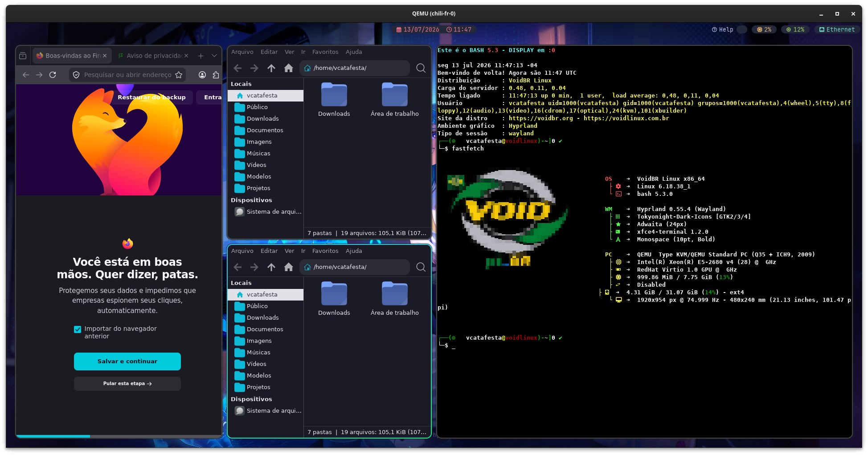Click the 2% CPU usage indicator

[764, 30]
